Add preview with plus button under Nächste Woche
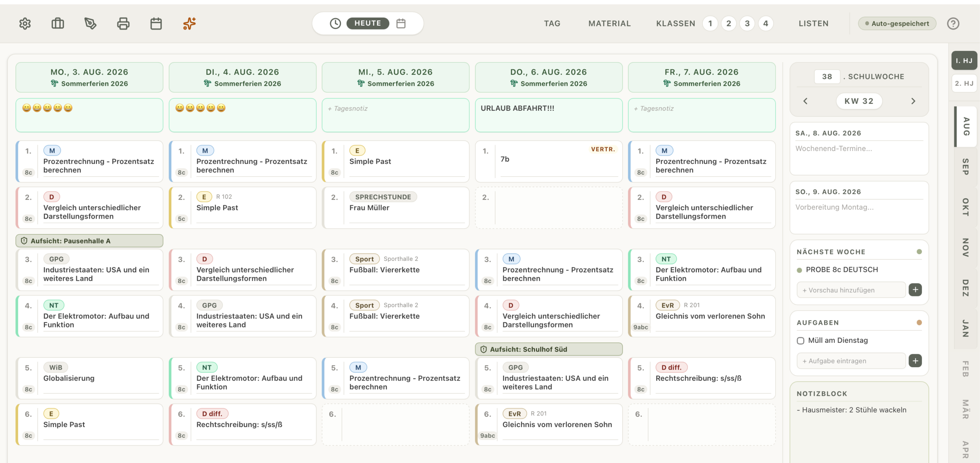 point(915,290)
